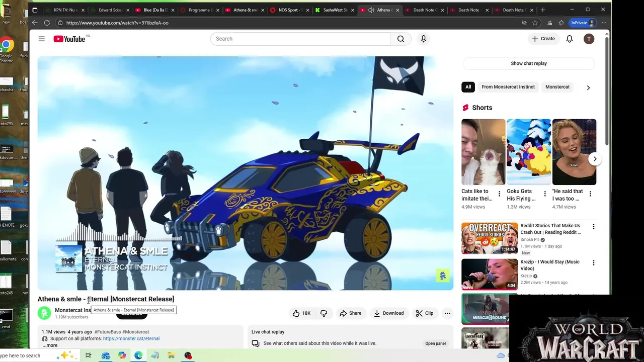This screenshot has height=362, width=644.
Task: Open File Explorer from the taskbar
Action: [x=171, y=355]
